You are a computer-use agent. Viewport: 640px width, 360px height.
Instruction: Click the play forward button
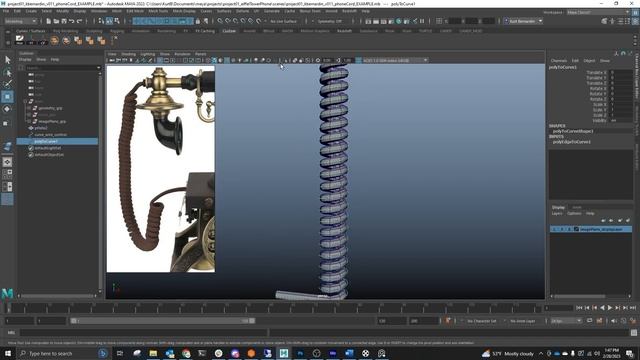tap(610, 308)
